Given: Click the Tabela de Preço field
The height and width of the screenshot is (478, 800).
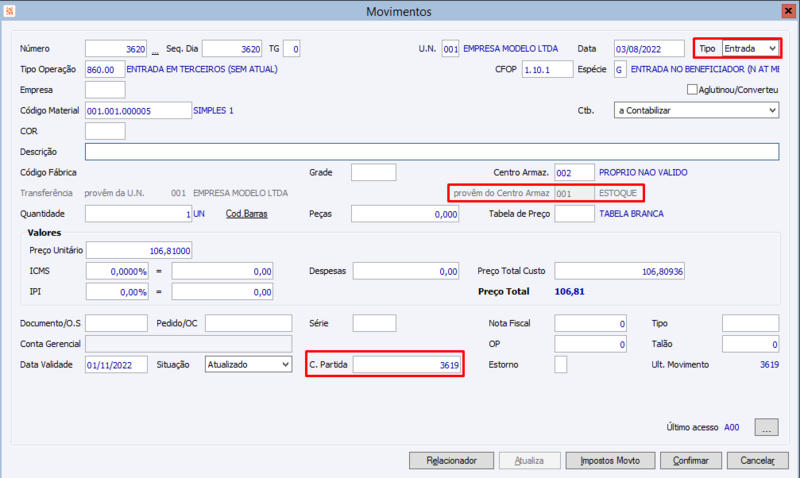Looking at the screenshot, I should (x=574, y=214).
